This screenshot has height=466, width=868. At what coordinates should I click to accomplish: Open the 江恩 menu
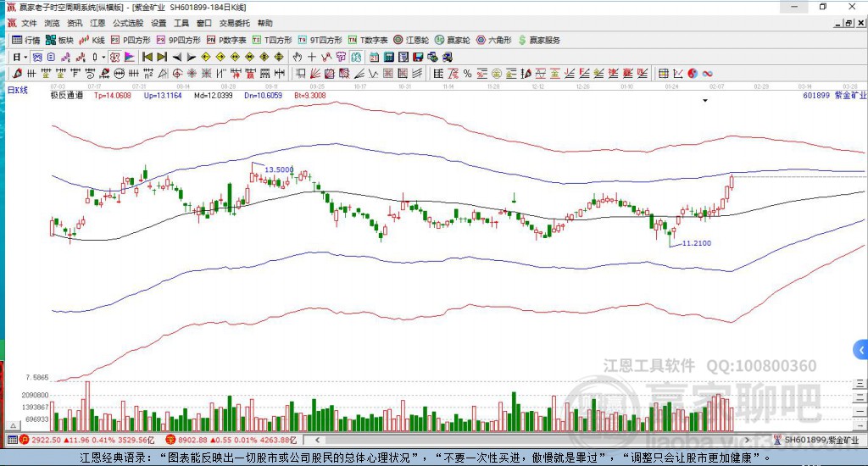pos(97,23)
